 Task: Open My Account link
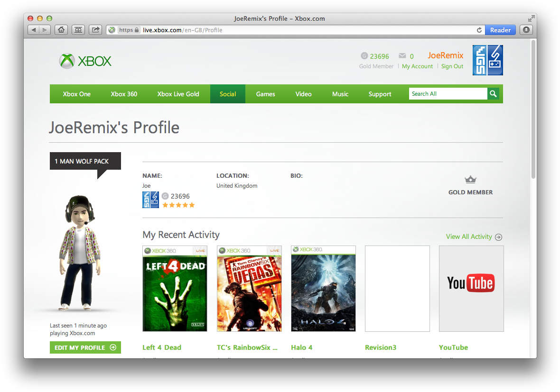[417, 66]
